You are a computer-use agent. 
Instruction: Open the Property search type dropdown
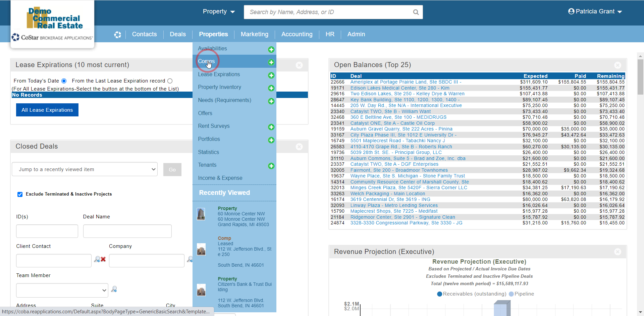tap(219, 12)
